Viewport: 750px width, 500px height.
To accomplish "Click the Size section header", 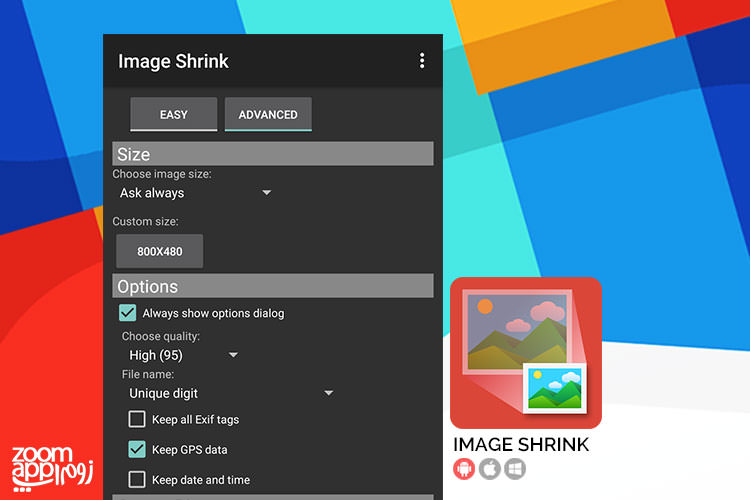I will tap(273, 154).
